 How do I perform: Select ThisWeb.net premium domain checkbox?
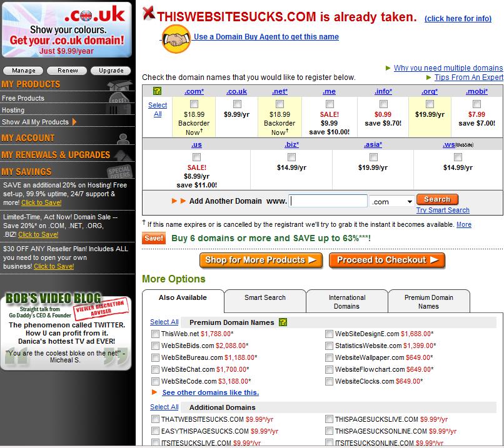click(x=155, y=334)
